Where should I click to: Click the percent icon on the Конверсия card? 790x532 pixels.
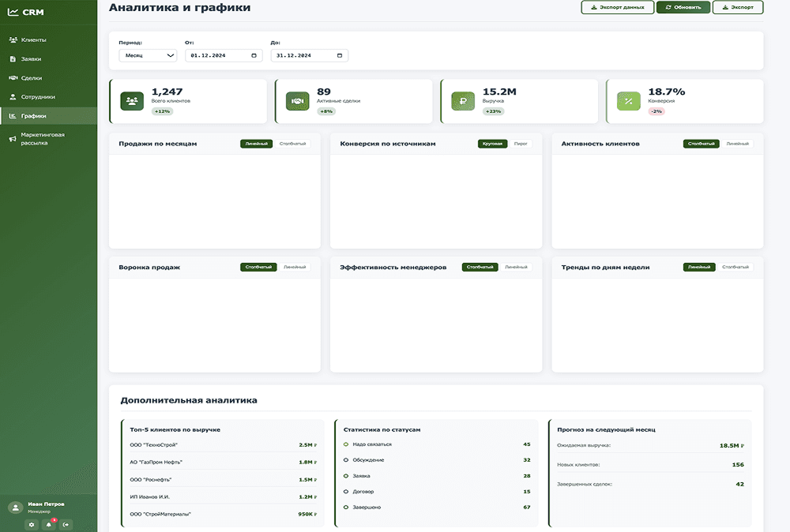[628, 101]
